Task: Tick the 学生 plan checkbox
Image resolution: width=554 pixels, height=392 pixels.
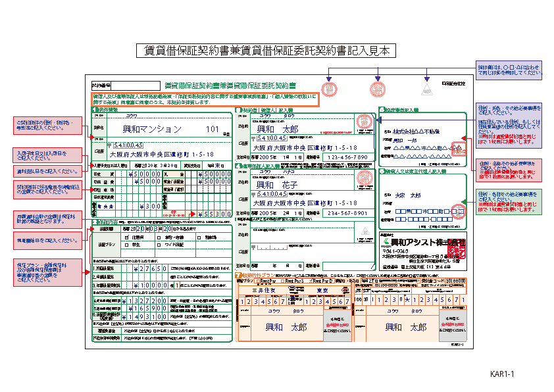Action: 127,245
